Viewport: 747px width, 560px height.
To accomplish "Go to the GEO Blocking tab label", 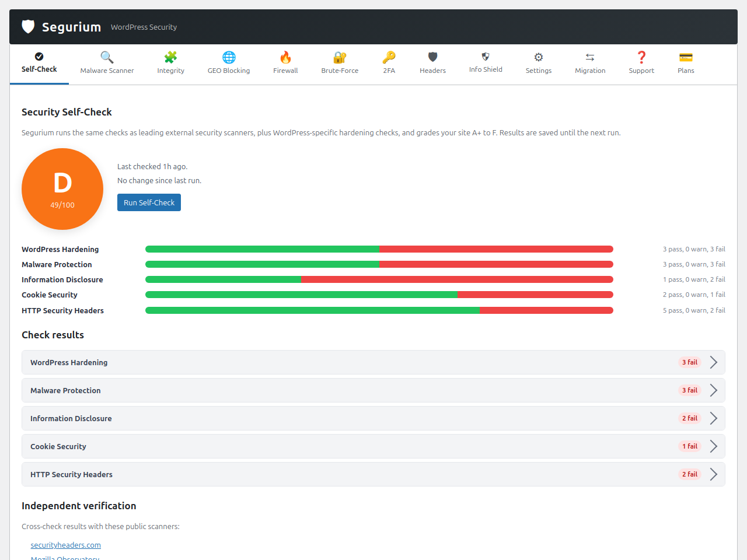I will [229, 71].
